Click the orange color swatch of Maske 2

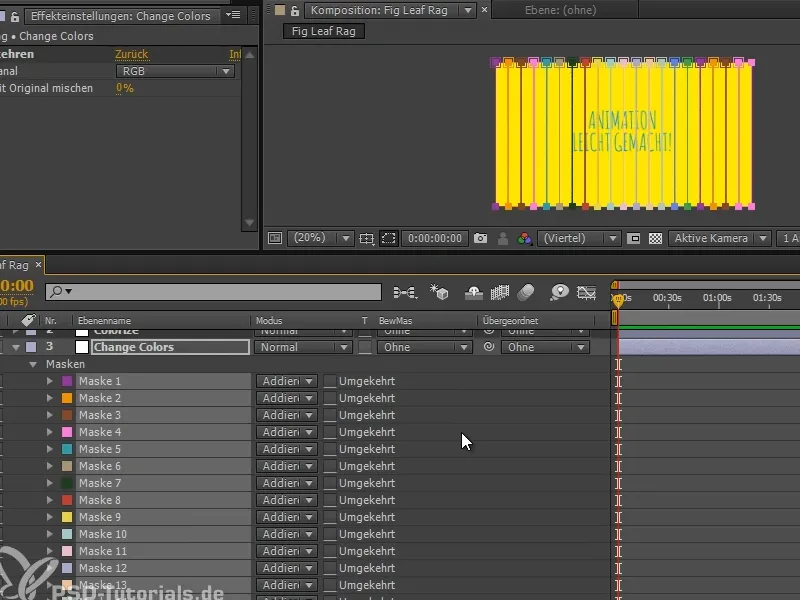(x=67, y=398)
